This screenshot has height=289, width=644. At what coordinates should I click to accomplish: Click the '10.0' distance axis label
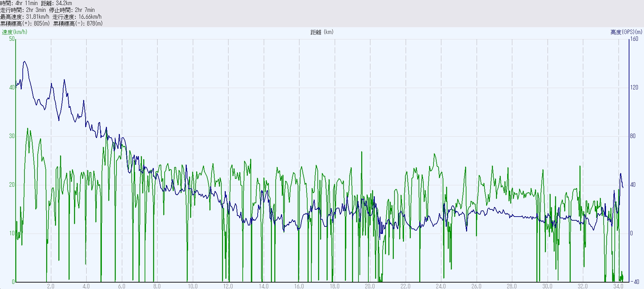click(192, 286)
